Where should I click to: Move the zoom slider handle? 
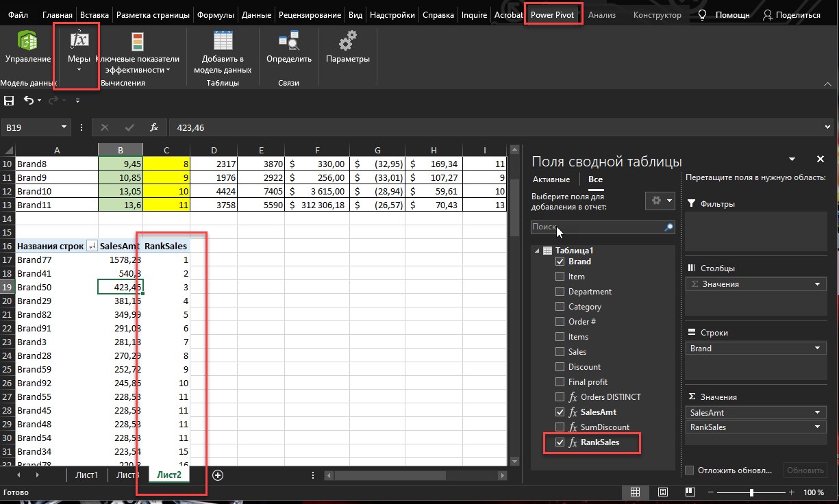coord(752,492)
